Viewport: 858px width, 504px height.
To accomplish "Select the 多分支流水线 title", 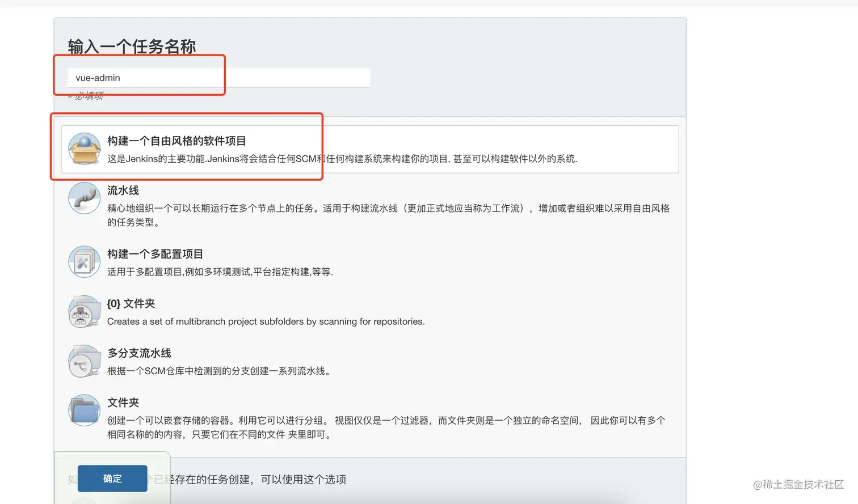I will pyautogui.click(x=139, y=353).
